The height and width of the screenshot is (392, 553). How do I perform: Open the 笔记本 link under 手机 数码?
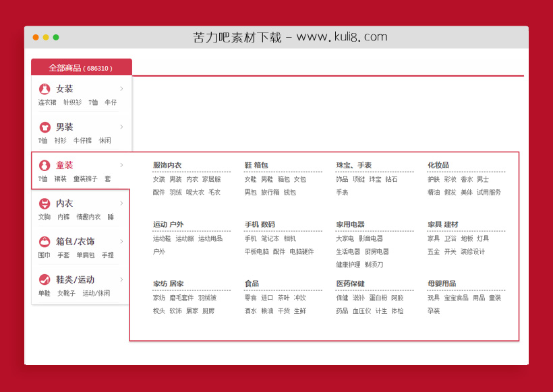tap(270, 238)
